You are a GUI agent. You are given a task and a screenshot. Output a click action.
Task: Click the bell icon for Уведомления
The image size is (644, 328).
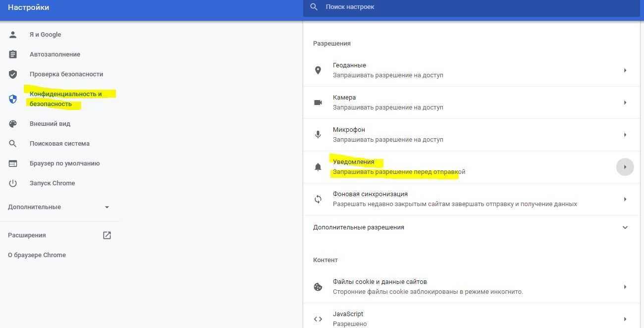tap(318, 167)
